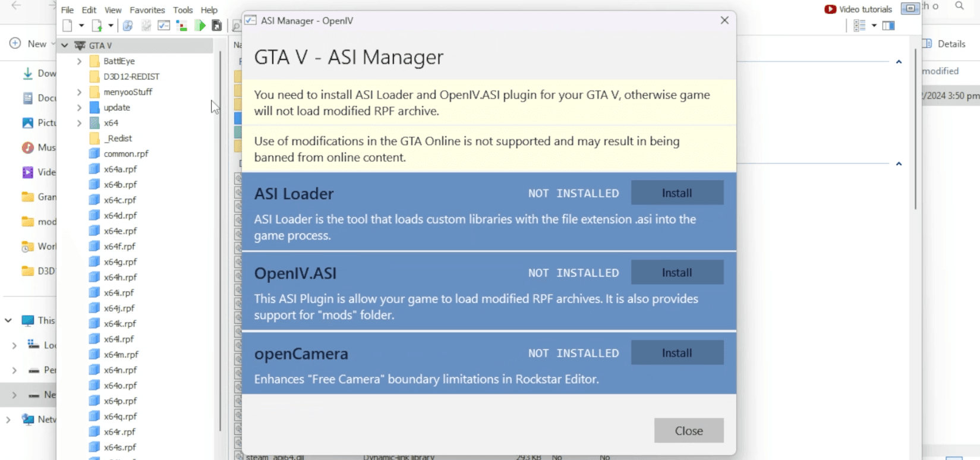This screenshot has width=980, height=460.
Task: Open the Video tutorials link
Action: pos(865,10)
